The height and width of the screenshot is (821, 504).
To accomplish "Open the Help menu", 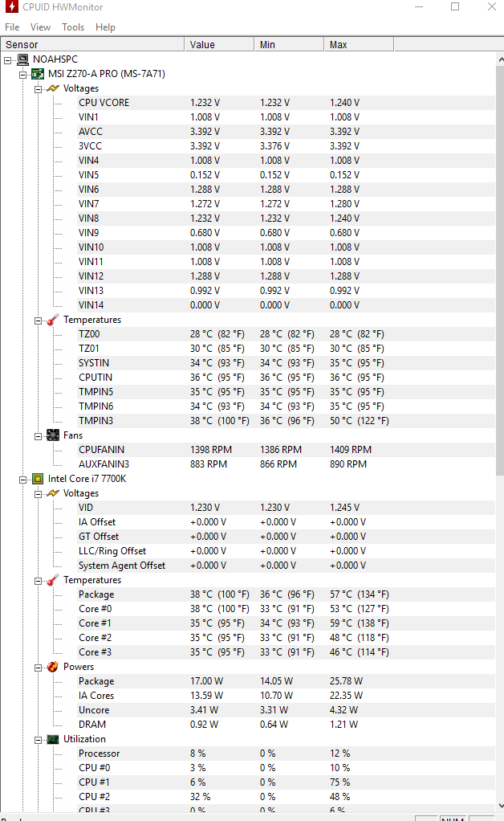I will [105, 27].
